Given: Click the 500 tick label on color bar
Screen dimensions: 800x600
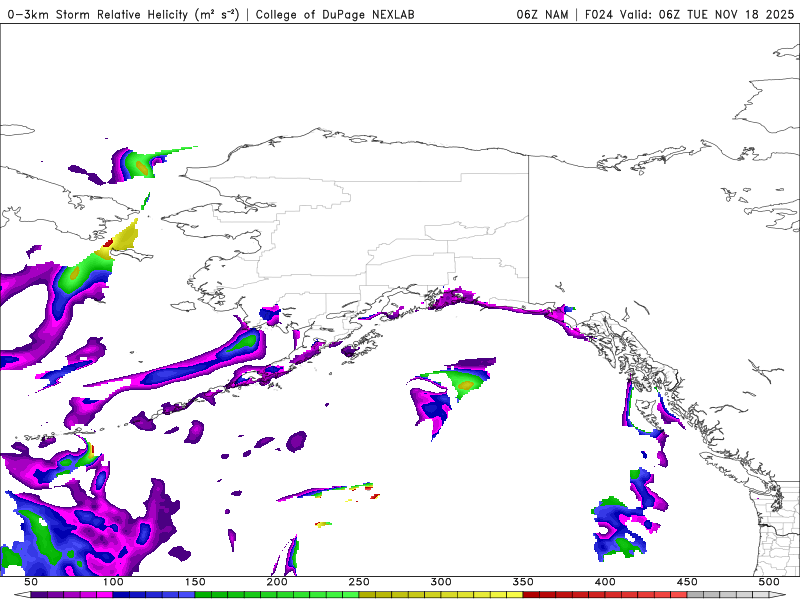Looking at the screenshot, I should 769,582.
